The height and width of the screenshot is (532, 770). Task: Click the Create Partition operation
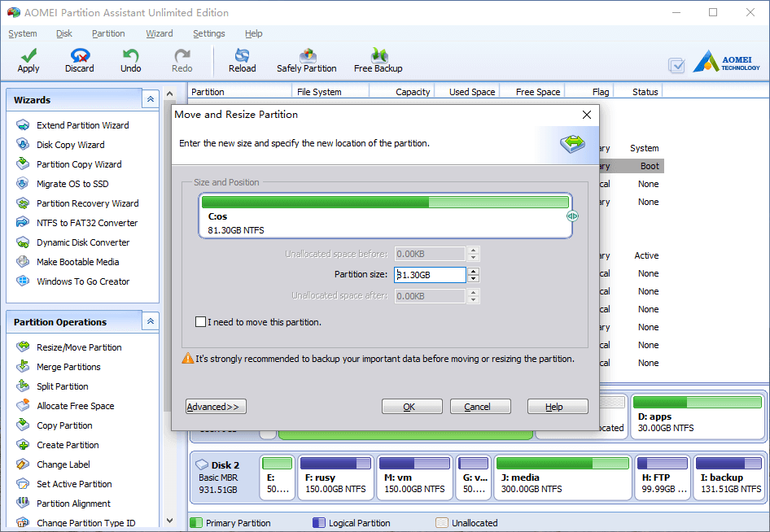(x=68, y=445)
